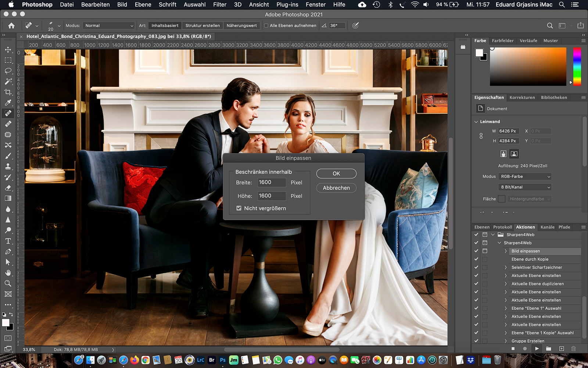Select the Magic Wand tool
This screenshot has width=588, height=368.
[x=8, y=81]
